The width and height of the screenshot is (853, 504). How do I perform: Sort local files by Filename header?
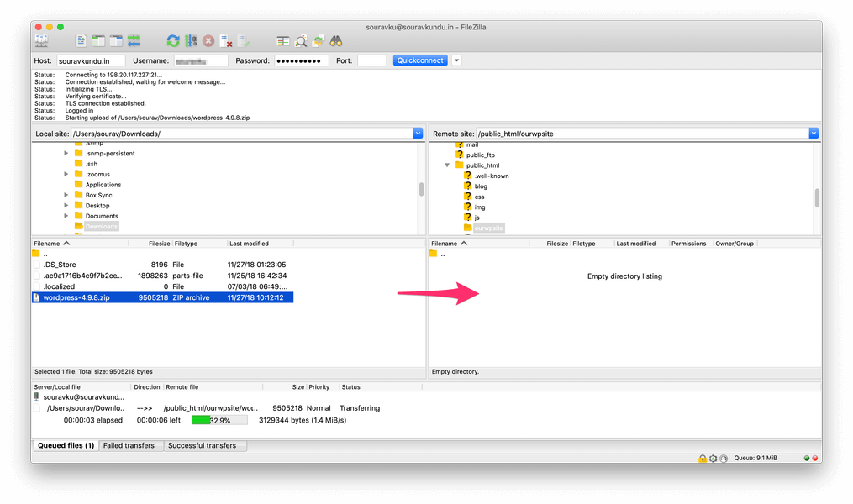coord(80,244)
